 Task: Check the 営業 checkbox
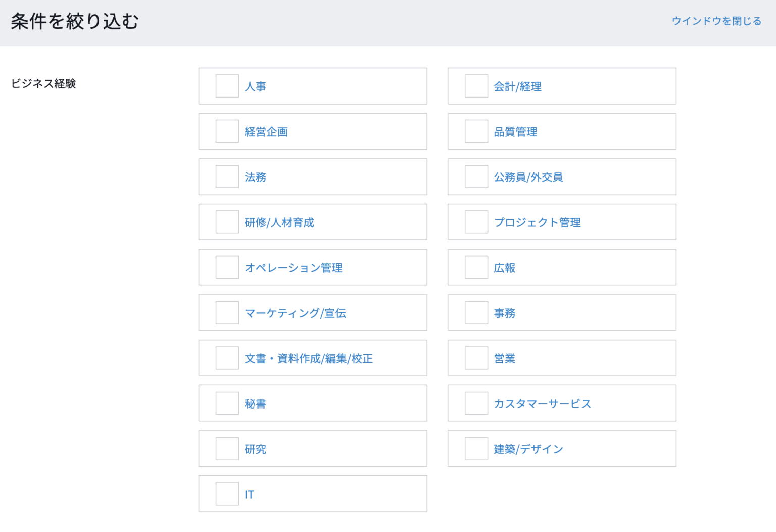coord(476,358)
